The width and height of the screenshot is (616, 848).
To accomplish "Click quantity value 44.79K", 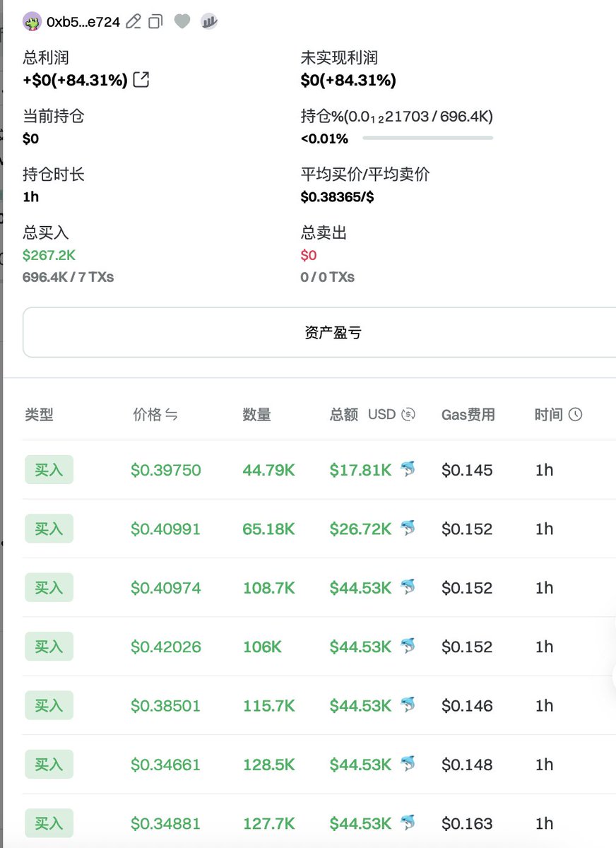I will [x=269, y=470].
